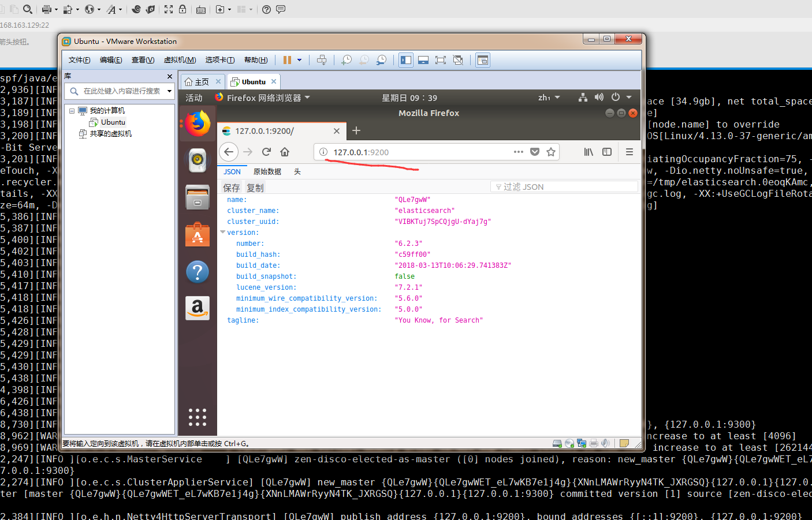Close the 127.0.0.1:9200/ Firefox tab
Screen dimensions: 812x520
pyautogui.click(x=337, y=131)
